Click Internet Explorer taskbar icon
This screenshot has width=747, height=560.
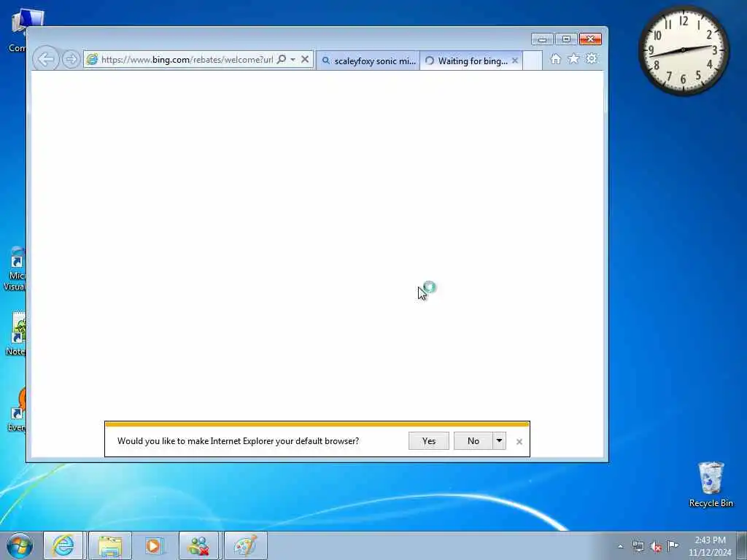click(63, 545)
